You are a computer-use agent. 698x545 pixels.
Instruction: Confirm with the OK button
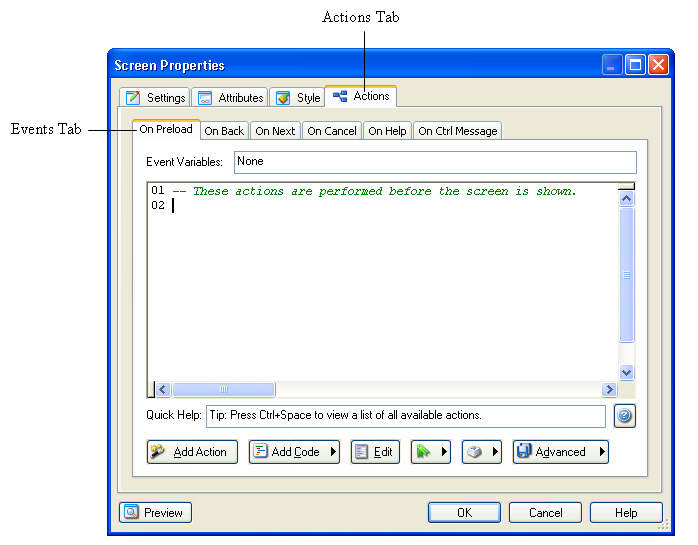pyautogui.click(x=464, y=512)
